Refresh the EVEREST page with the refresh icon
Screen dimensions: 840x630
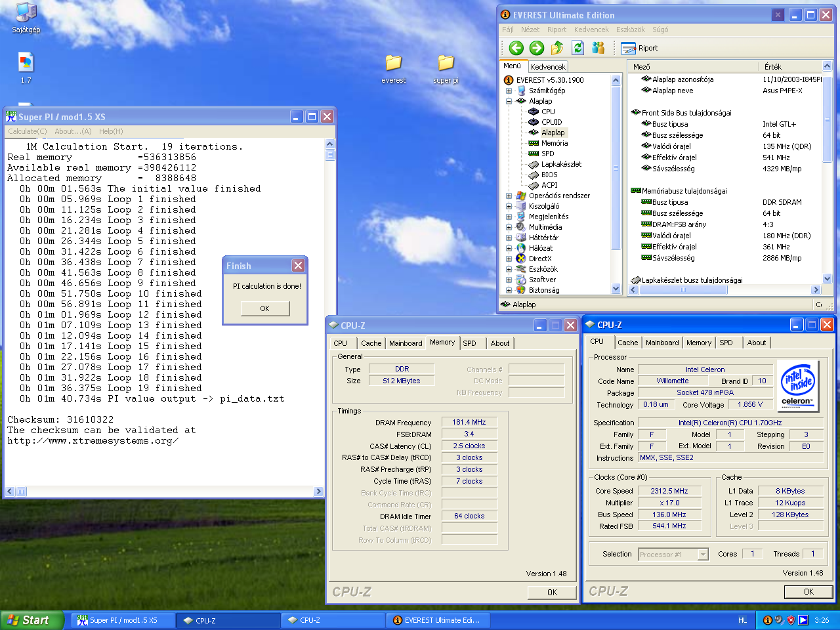[x=577, y=48]
